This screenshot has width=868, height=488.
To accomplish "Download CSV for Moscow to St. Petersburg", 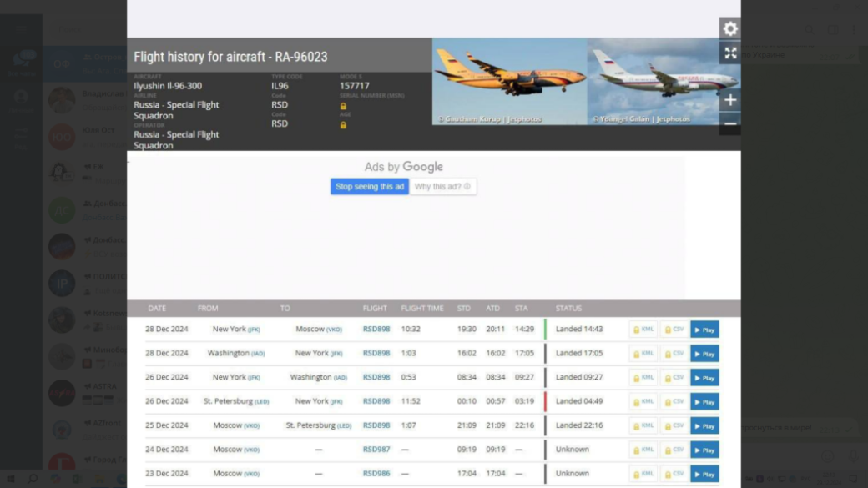I will [674, 426].
